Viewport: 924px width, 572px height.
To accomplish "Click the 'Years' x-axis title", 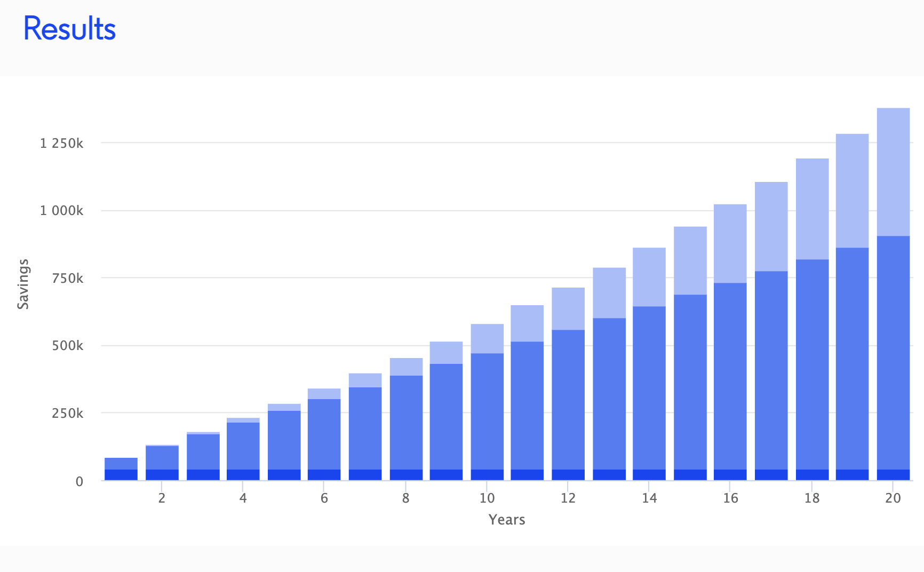I will (507, 520).
